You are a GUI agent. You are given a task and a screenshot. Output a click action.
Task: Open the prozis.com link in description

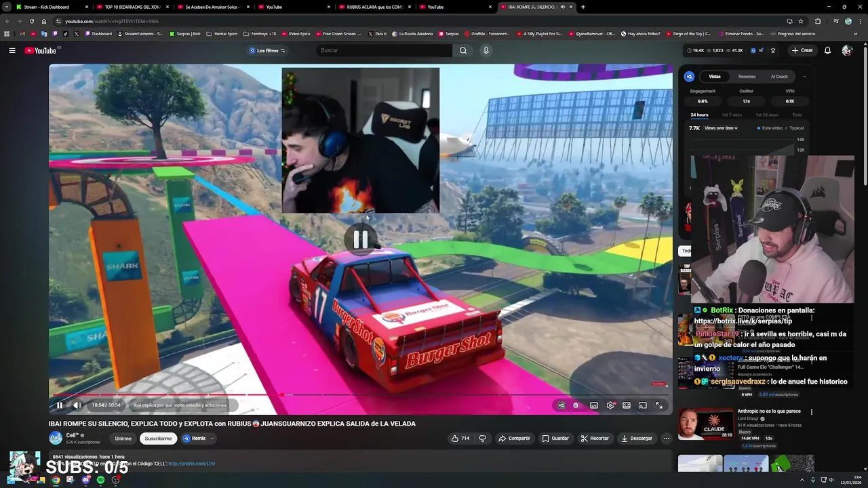click(192, 464)
